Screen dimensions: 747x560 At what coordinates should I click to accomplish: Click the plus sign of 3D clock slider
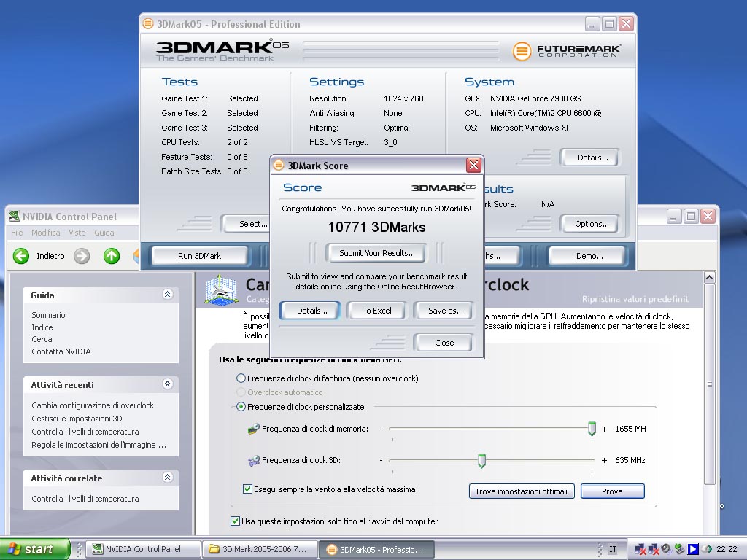click(604, 461)
